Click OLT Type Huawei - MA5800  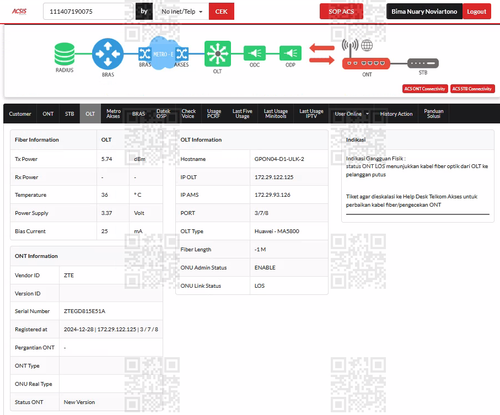[277, 231]
